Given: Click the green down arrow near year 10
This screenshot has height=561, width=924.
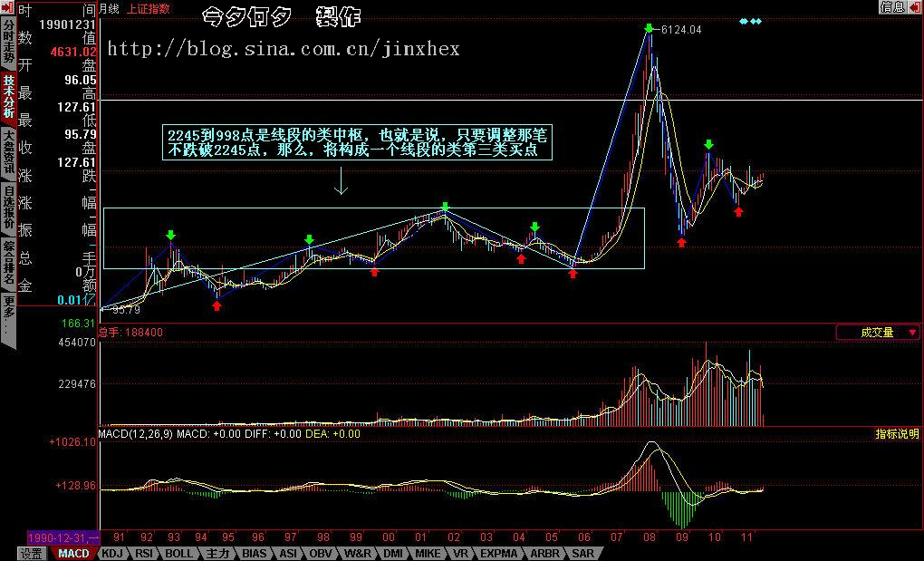Looking at the screenshot, I should [x=708, y=144].
